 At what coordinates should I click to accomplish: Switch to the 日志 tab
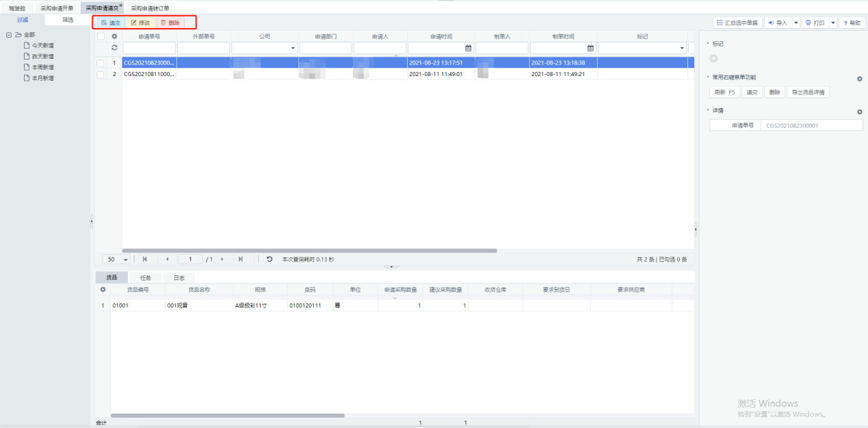pos(179,278)
